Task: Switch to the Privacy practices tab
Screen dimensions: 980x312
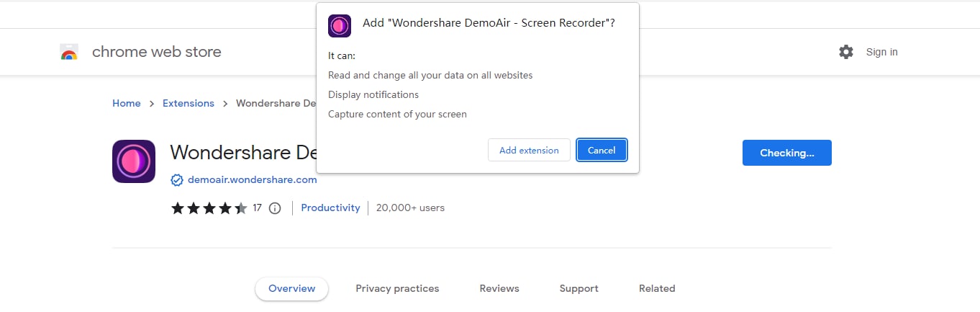Action: click(397, 288)
